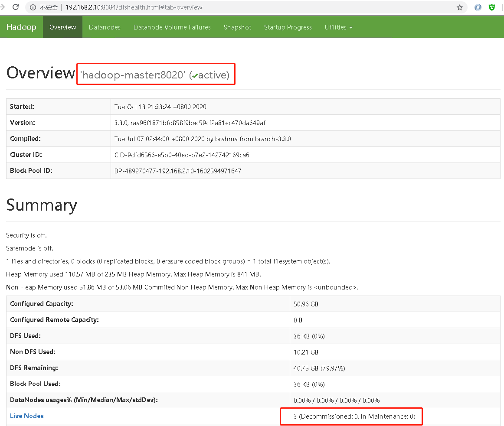Go to the Snapshot tab
Image resolution: width=504 pixels, height=426 pixels.
click(238, 27)
